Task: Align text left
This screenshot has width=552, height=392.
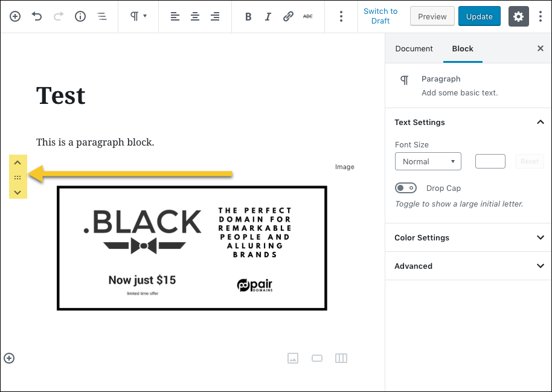Action: tap(175, 16)
